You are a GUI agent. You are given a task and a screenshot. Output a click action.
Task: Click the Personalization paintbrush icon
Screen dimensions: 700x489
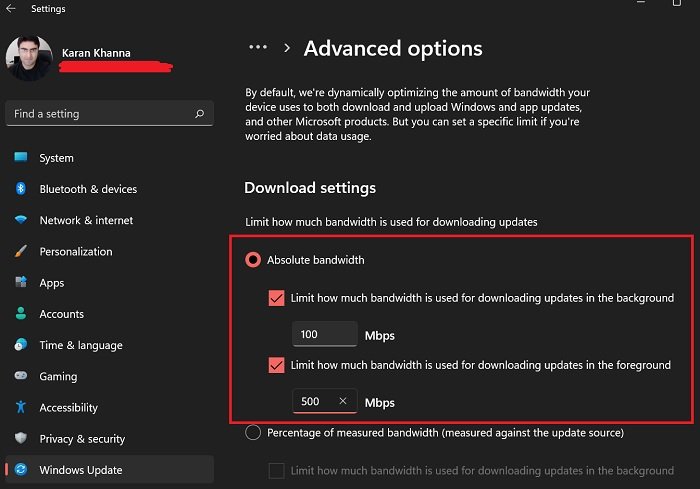(20, 252)
